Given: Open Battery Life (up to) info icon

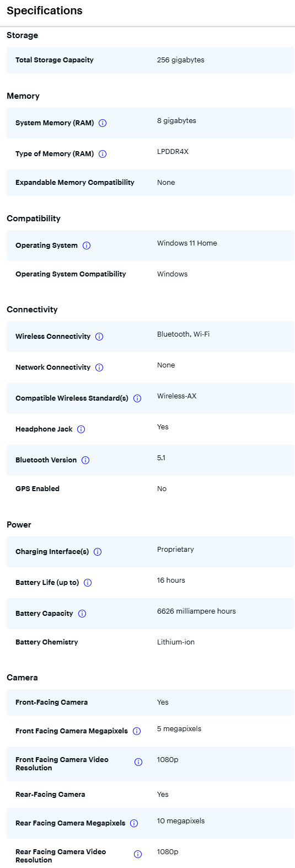Looking at the screenshot, I should coord(88,583).
